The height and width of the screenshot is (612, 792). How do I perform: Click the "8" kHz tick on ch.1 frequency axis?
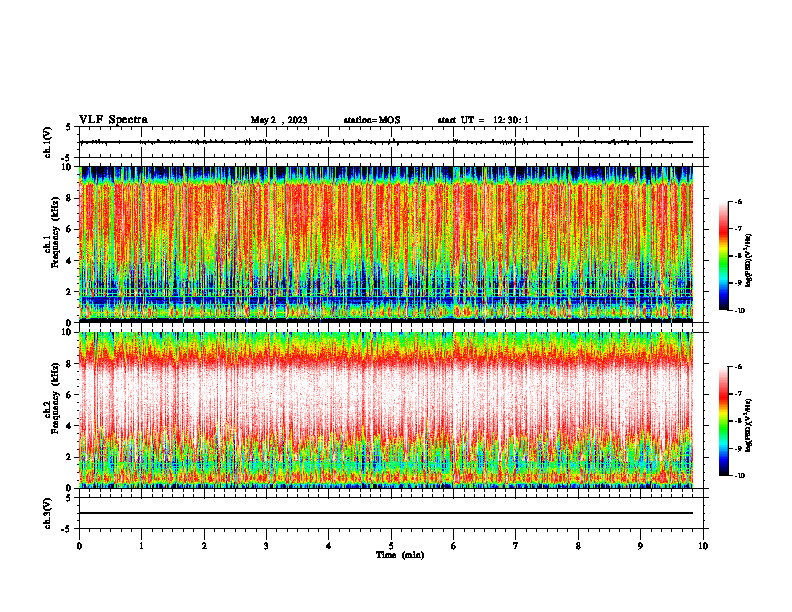70,198
